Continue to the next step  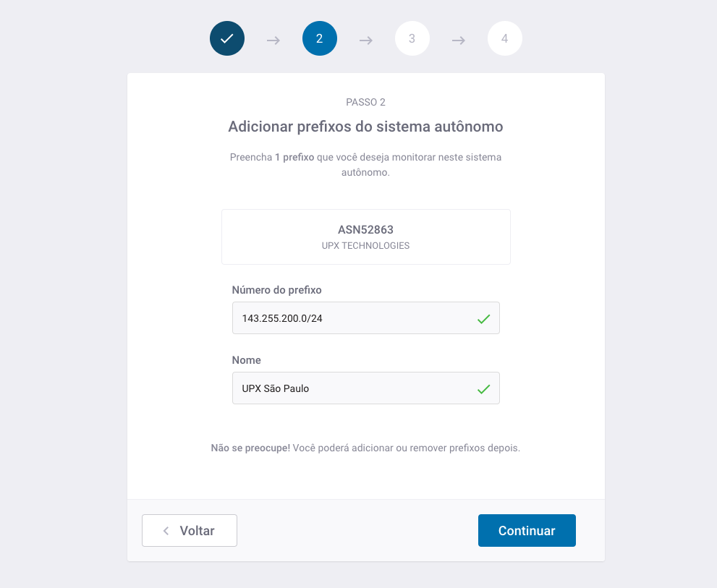[x=527, y=530]
